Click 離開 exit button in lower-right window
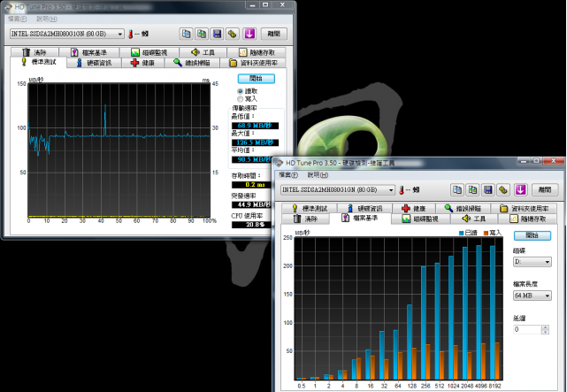This screenshot has width=567, height=392. 545,189
